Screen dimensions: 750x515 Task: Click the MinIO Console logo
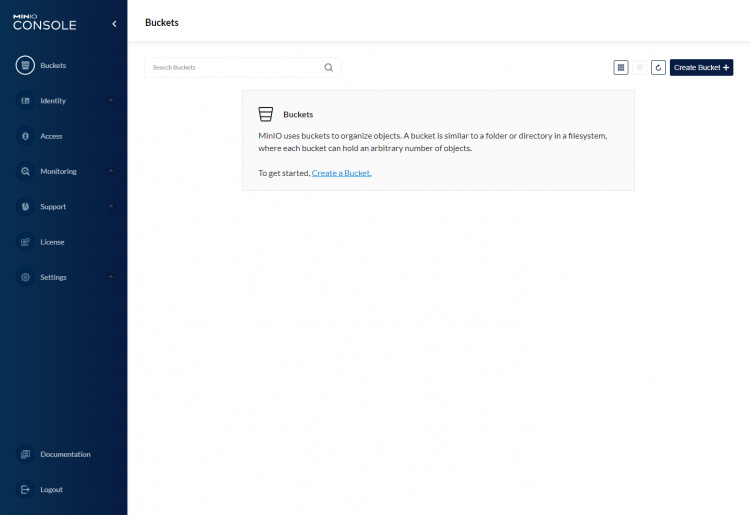44,22
